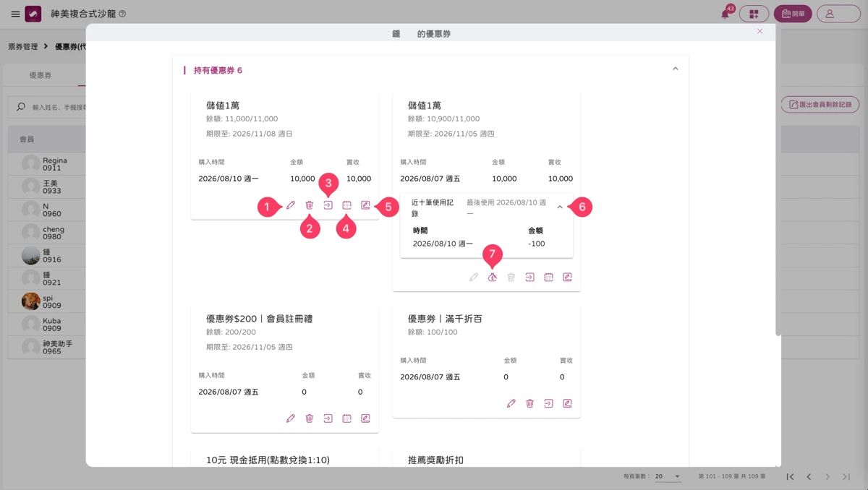Select the 王美 member row
The image size is (868, 490).
[x=47, y=187]
